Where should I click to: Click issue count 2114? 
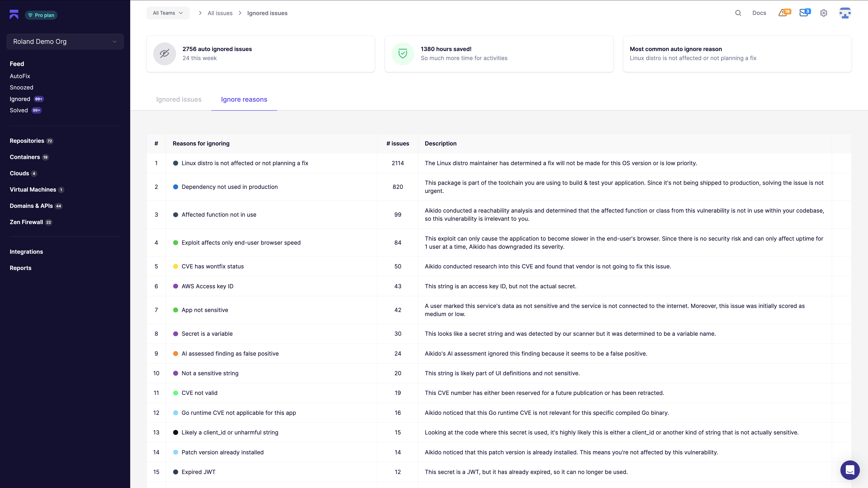(398, 163)
